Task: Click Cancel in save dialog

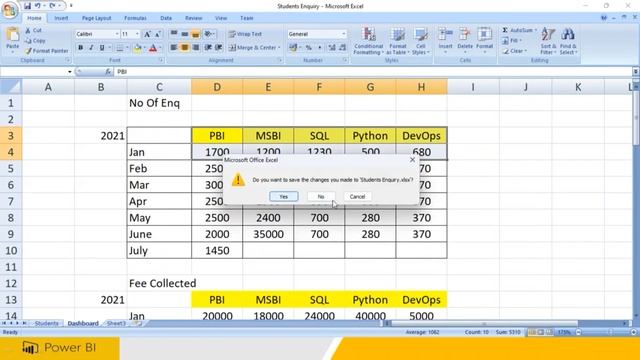Action: (x=357, y=197)
